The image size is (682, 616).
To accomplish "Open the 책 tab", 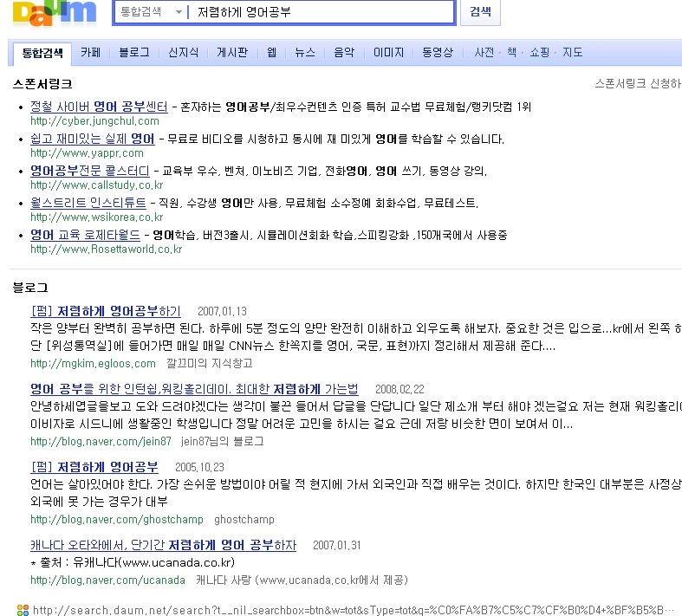I will [511, 53].
